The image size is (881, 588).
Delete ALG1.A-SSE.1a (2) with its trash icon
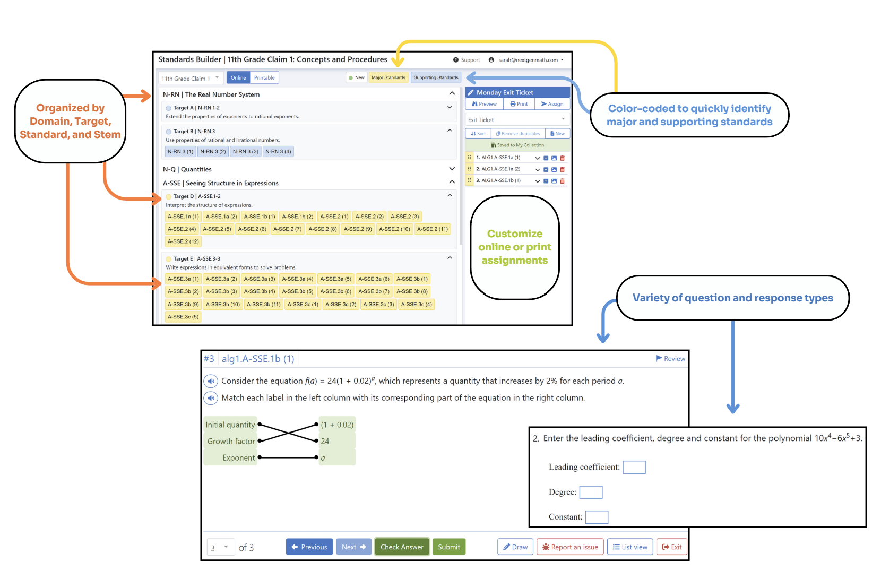(563, 170)
